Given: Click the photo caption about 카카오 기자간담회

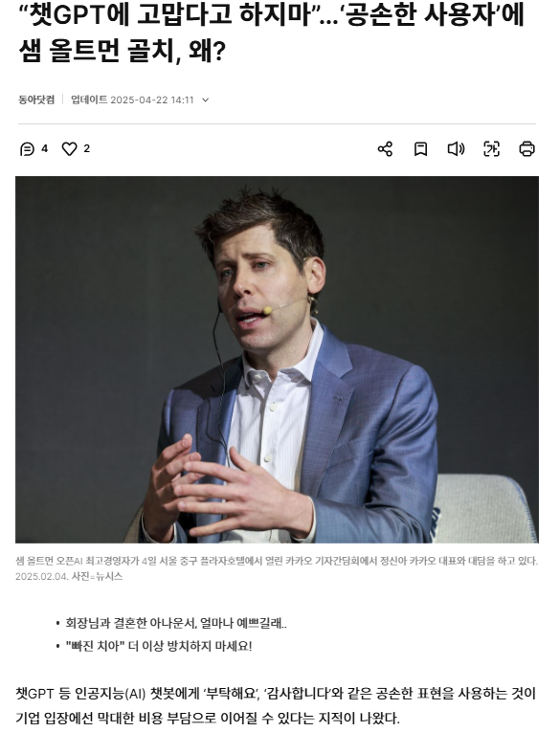Looking at the screenshot, I should click(277, 568).
